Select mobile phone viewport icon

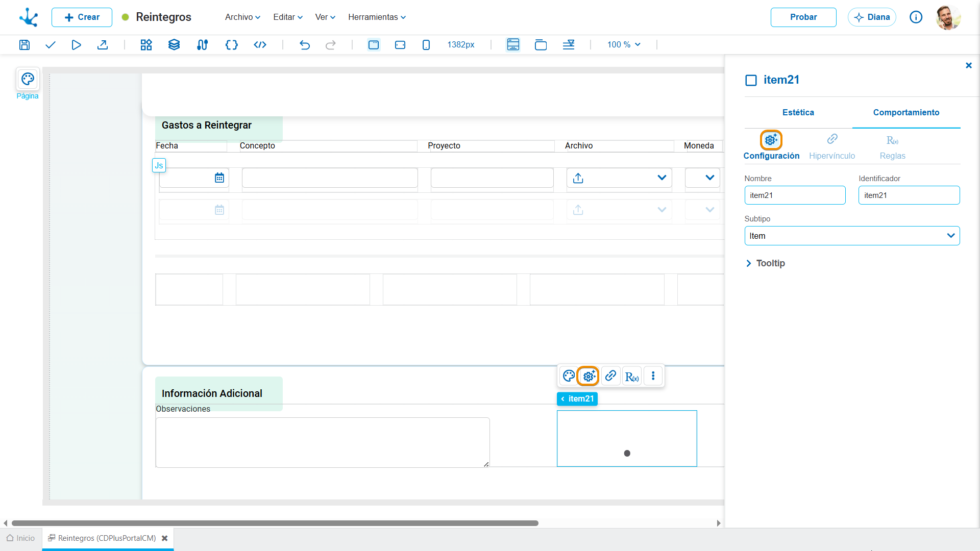click(x=426, y=45)
